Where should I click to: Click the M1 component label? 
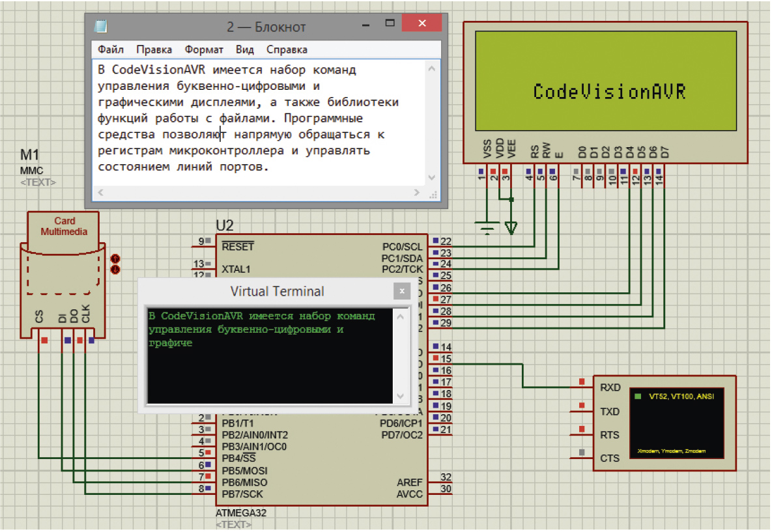click(29, 155)
